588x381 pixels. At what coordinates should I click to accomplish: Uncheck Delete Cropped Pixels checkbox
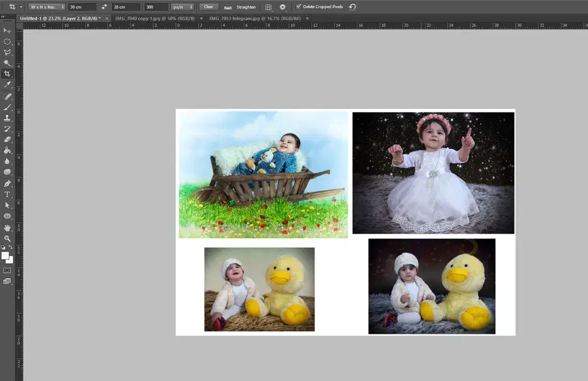click(x=298, y=7)
